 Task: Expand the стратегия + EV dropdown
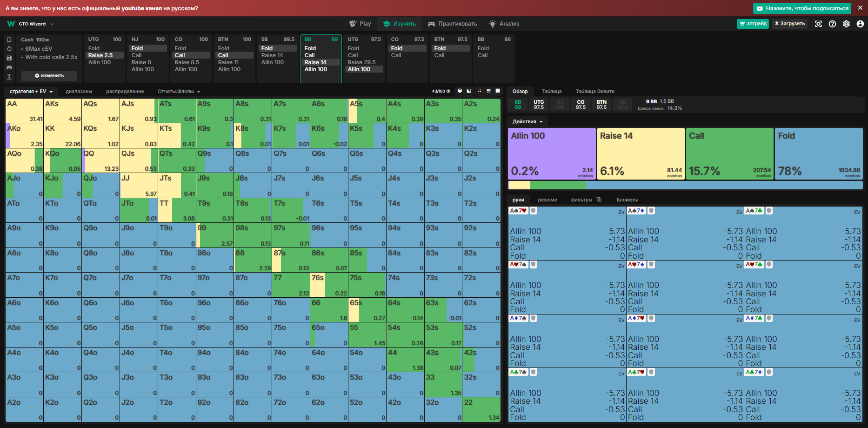pos(31,92)
